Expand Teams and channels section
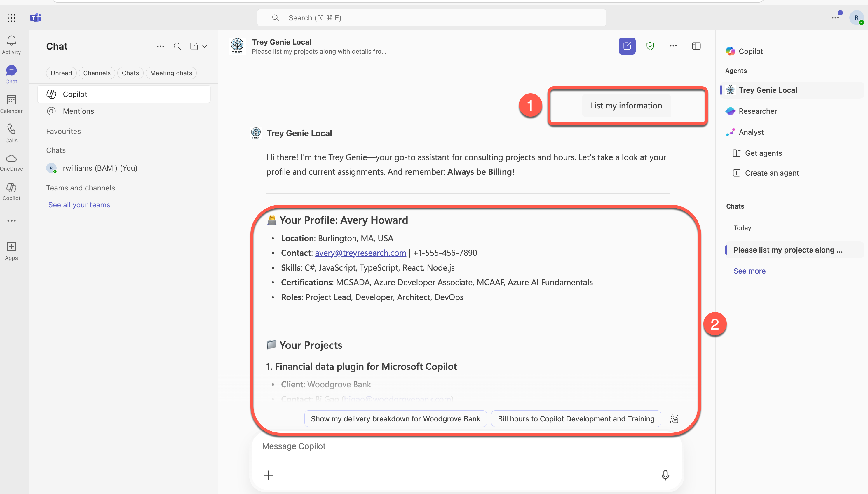The image size is (868, 494). (81, 188)
